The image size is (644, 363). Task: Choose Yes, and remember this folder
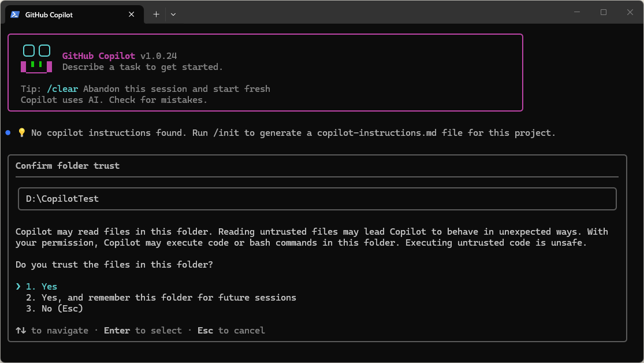[161, 298]
